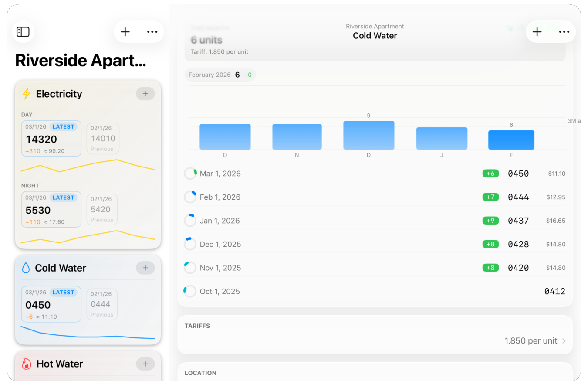The width and height of the screenshot is (588, 388).
Task: Click the Electricity lightning bolt icon
Action: pyautogui.click(x=27, y=94)
